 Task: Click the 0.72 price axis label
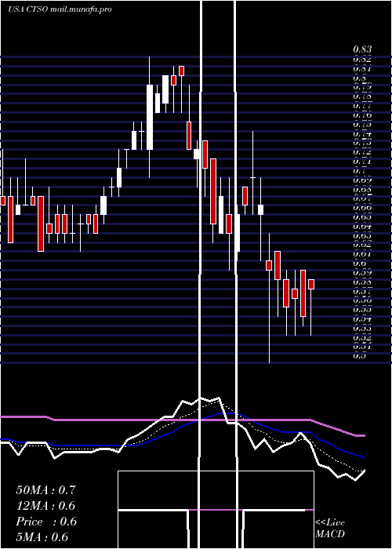point(362,152)
